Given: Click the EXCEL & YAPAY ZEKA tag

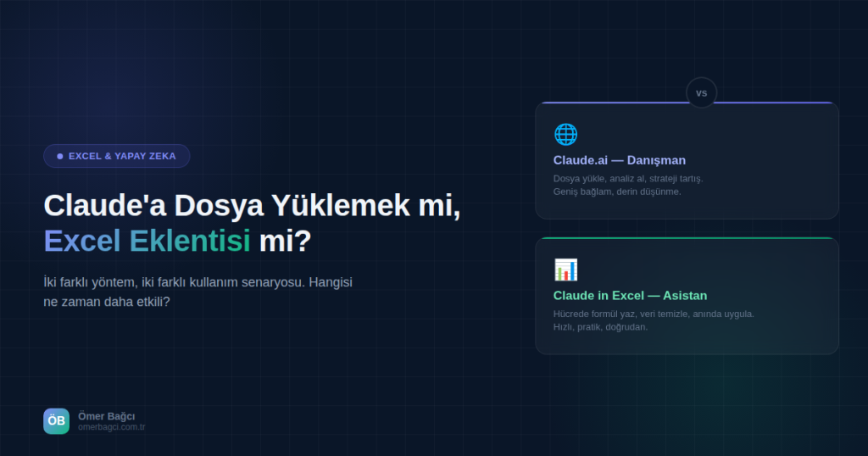Looking at the screenshot, I should (117, 156).
